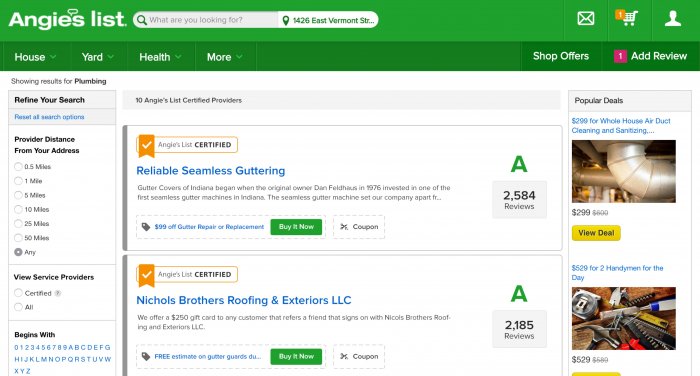This screenshot has height=376, width=700.
Task: Select 0.5 Miles distance option
Action: [x=18, y=167]
